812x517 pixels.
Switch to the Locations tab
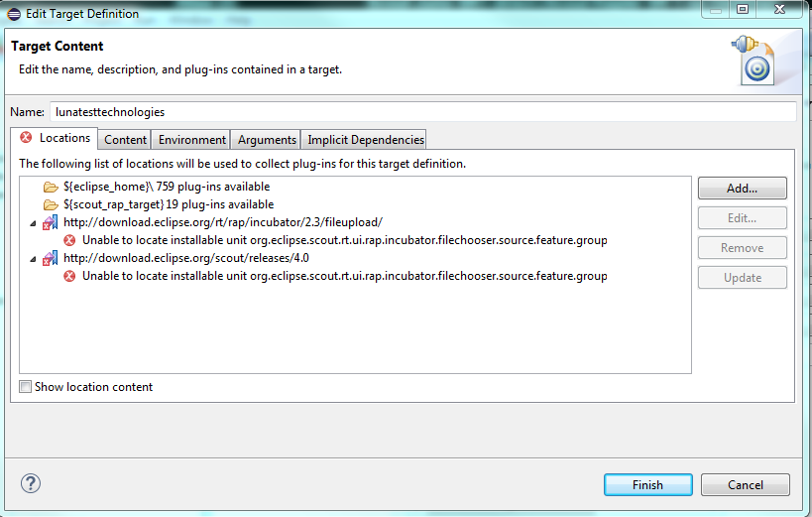[55, 139]
